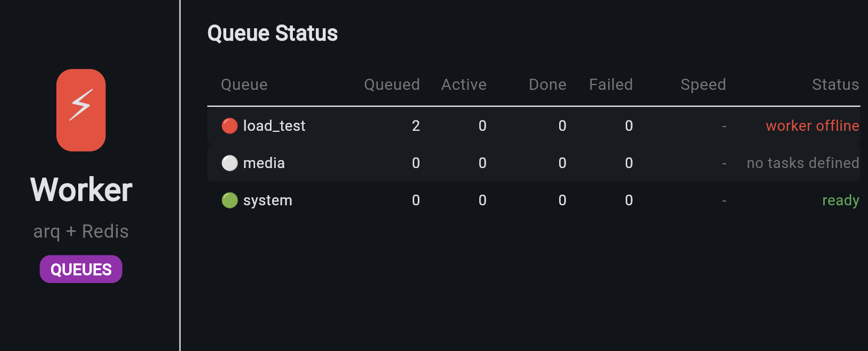Open the load_test queue row
The height and width of the screenshot is (351, 868).
point(274,126)
